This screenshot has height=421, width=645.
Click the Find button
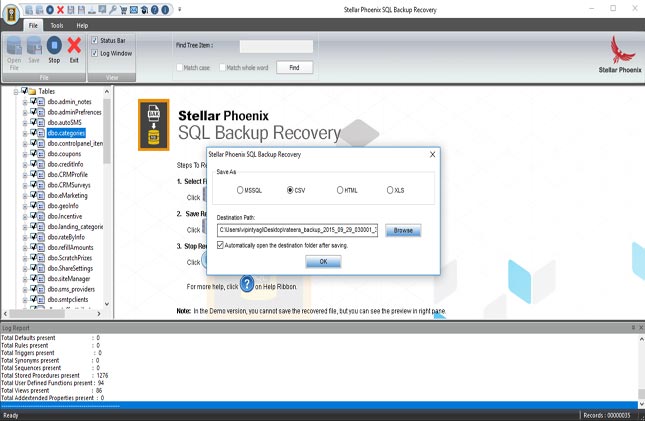(x=295, y=67)
